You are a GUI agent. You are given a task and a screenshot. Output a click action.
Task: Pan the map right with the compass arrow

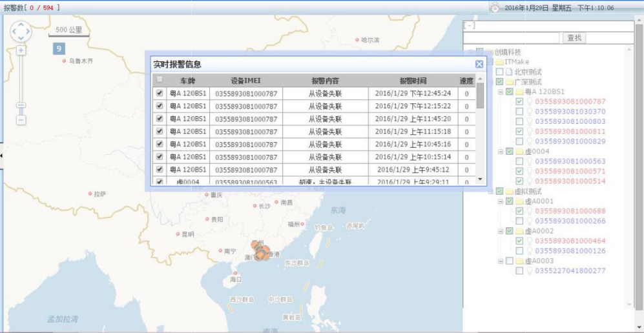[x=28, y=31]
